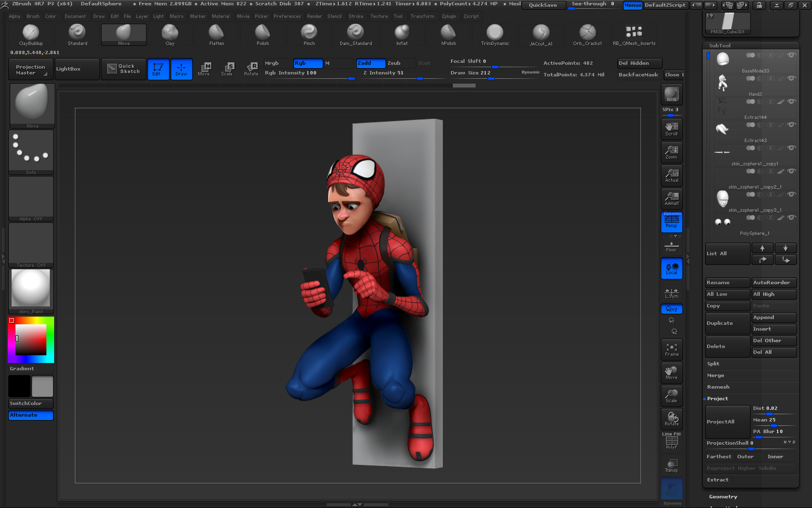Screen dimensions: 812x508
Task: Select the Clay brush
Action: (170, 35)
